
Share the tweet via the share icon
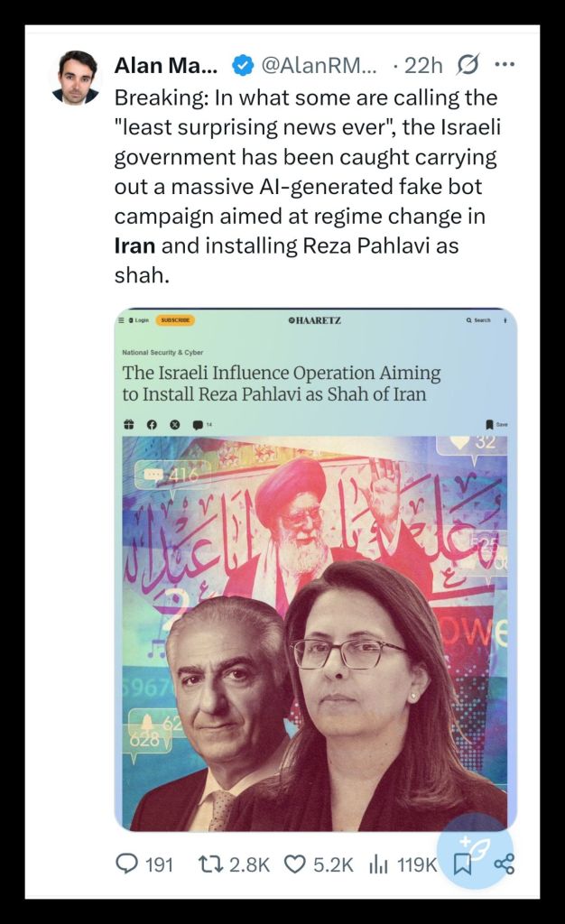click(505, 864)
